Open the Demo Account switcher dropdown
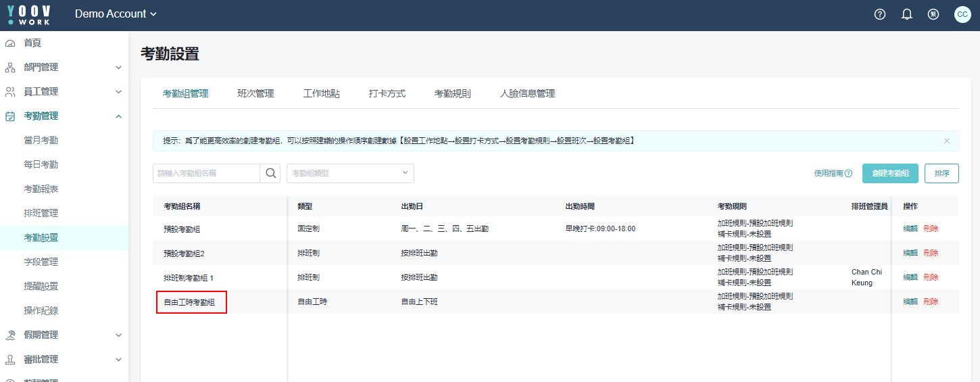980x382 pixels. point(116,14)
